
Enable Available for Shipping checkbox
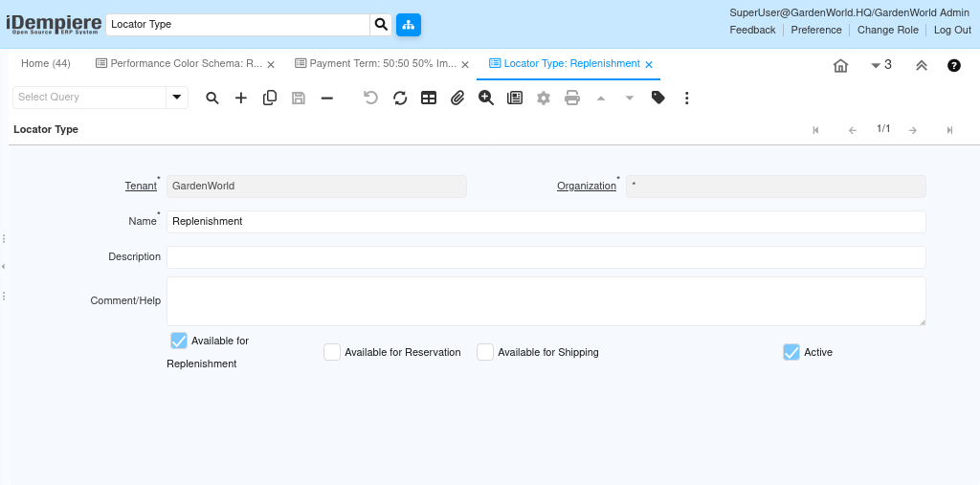coord(485,352)
